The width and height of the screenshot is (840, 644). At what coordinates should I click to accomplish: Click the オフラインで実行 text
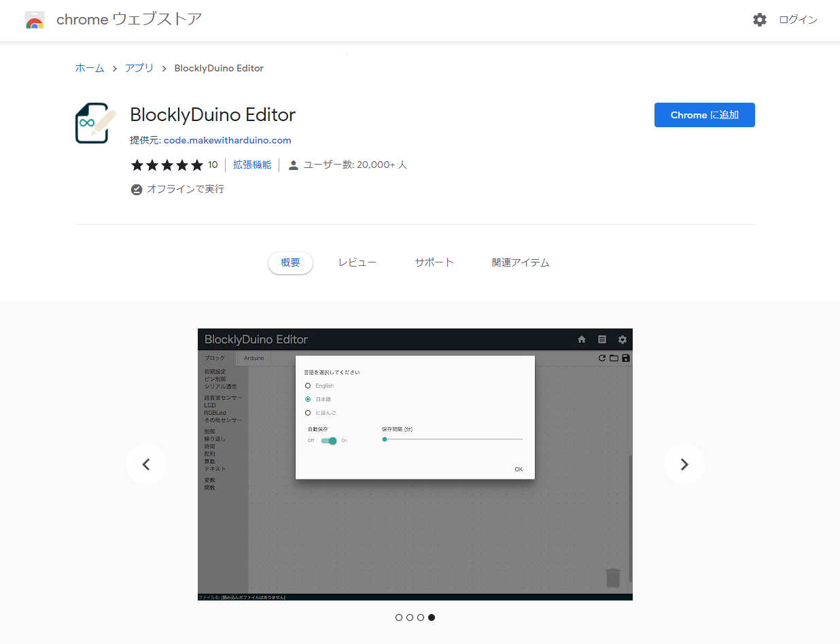[186, 189]
